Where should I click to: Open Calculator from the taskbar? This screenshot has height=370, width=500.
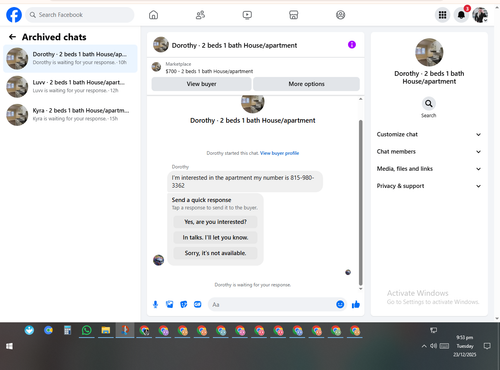(x=68, y=330)
